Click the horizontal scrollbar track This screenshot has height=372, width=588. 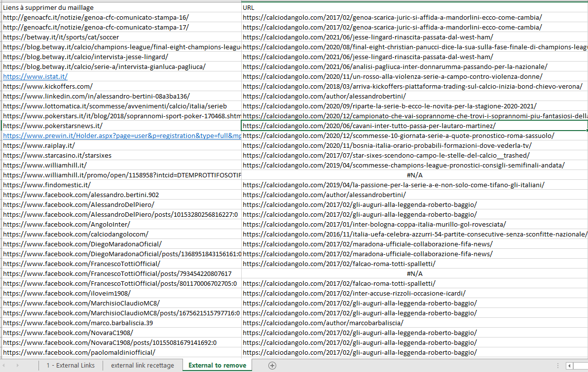(x=581, y=366)
